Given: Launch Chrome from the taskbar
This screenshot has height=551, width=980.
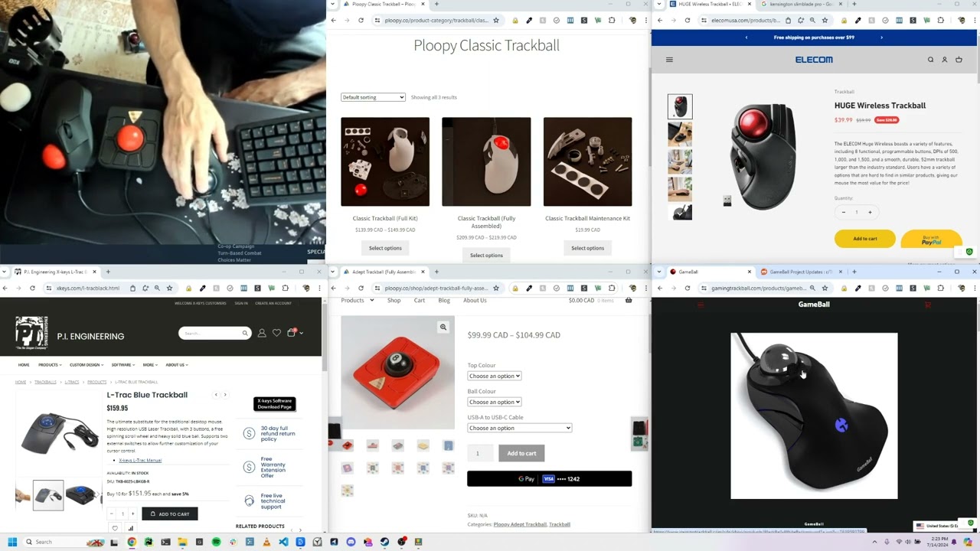Looking at the screenshot, I should coord(132,542).
